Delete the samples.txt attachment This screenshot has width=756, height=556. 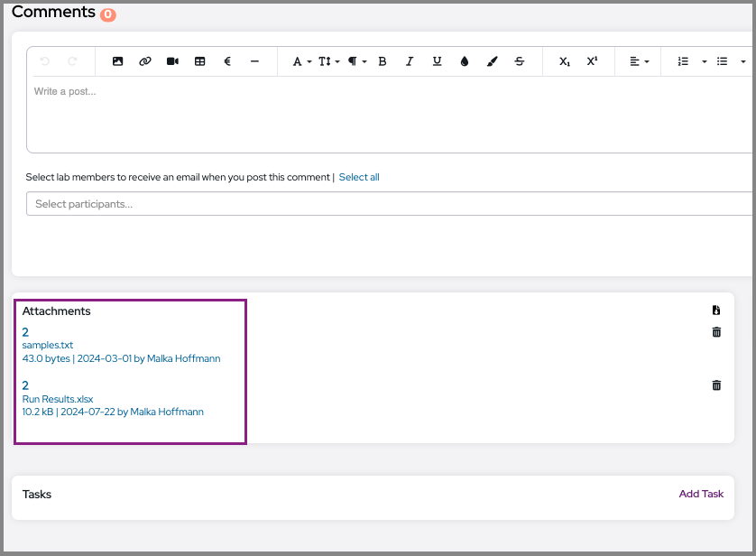pyautogui.click(x=716, y=332)
